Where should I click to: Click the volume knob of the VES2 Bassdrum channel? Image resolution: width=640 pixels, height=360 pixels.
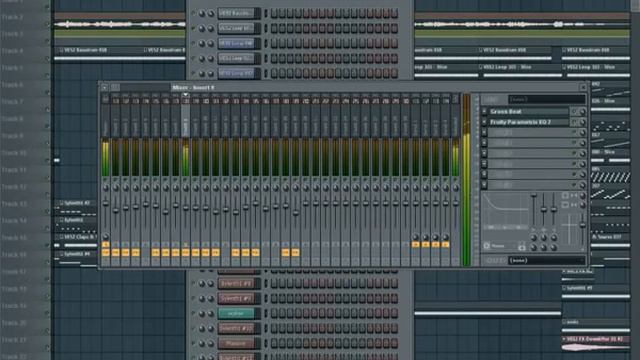coord(211,13)
